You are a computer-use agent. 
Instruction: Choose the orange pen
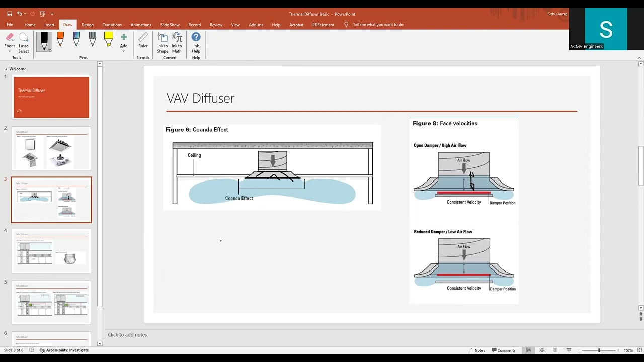[x=60, y=40]
